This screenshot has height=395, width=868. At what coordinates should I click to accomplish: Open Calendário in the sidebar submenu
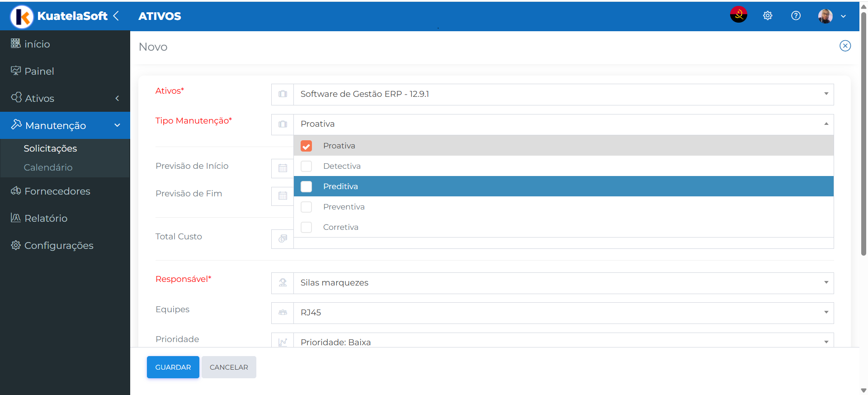click(x=48, y=167)
